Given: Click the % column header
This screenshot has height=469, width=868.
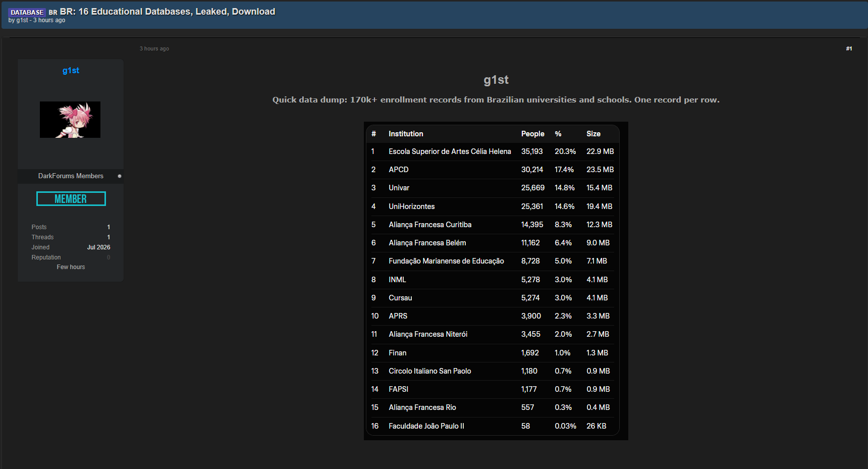Looking at the screenshot, I should pyautogui.click(x=558, y=134).
